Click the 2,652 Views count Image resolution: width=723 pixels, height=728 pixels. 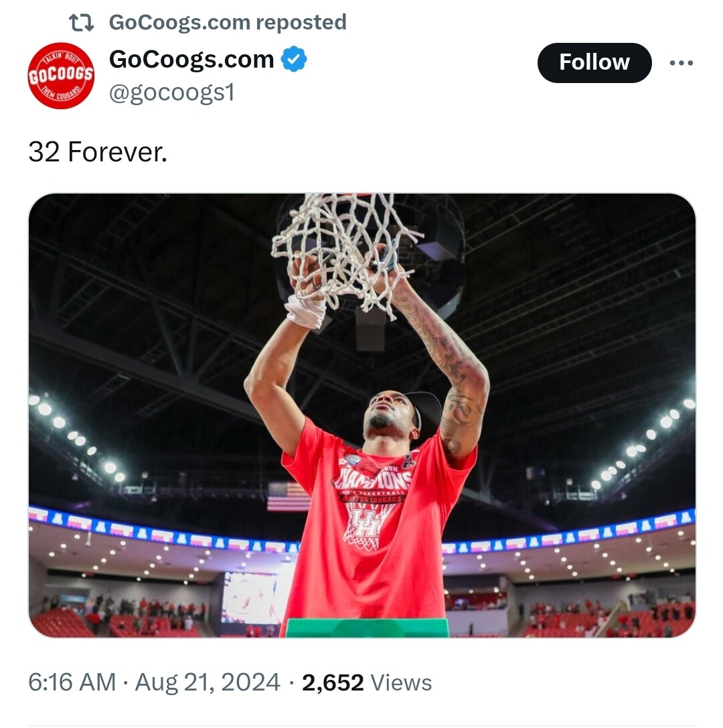(367, 682)
